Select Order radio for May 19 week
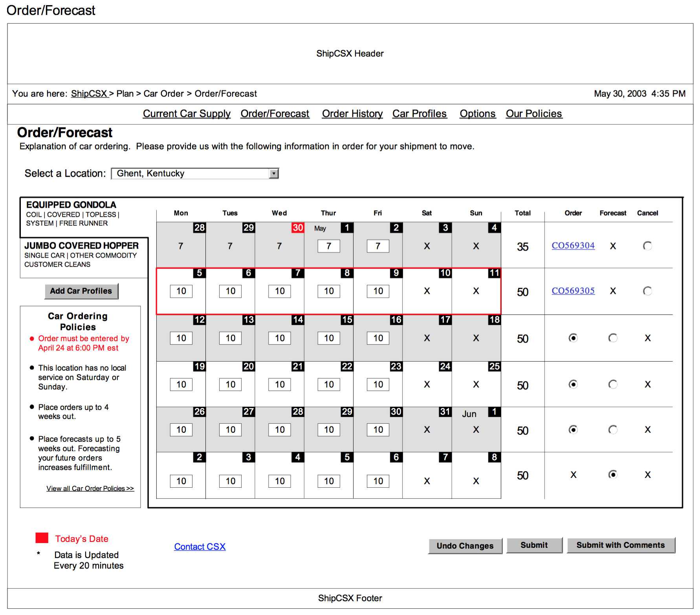Image resolution: width=700 pixels, height=615 pixels. (x=573, y=384)
